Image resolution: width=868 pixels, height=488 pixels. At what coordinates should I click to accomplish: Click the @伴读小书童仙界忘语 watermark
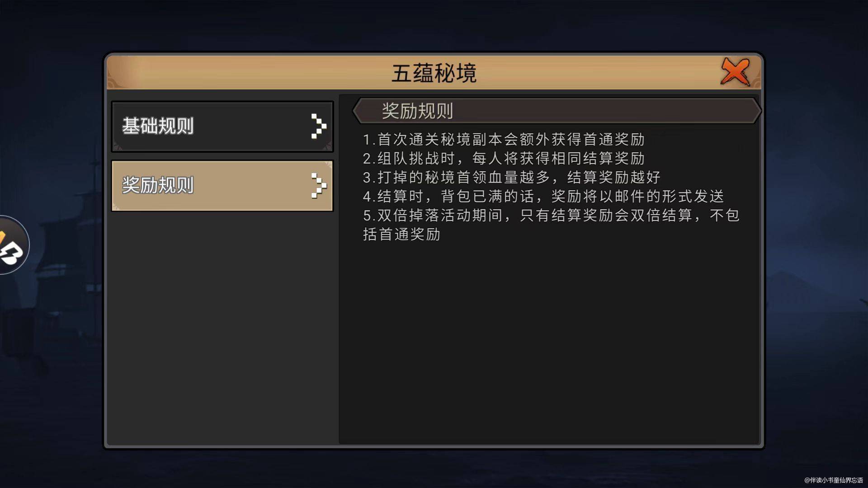[833, 480]
